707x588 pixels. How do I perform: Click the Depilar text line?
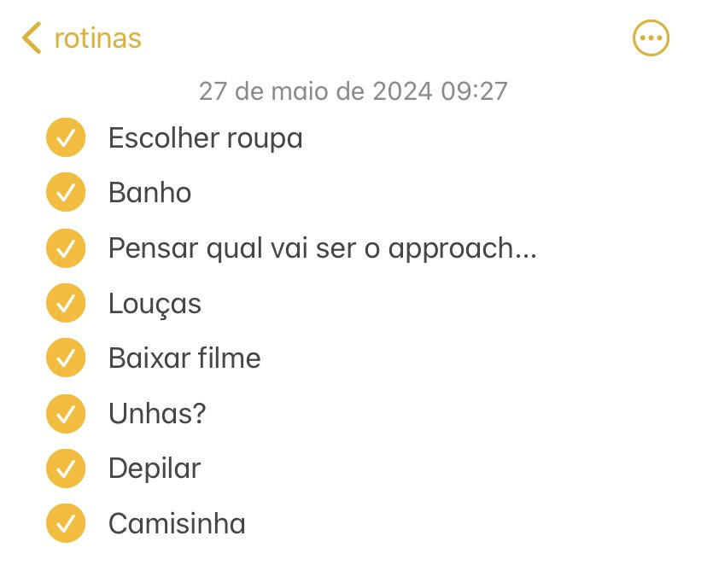155,469
